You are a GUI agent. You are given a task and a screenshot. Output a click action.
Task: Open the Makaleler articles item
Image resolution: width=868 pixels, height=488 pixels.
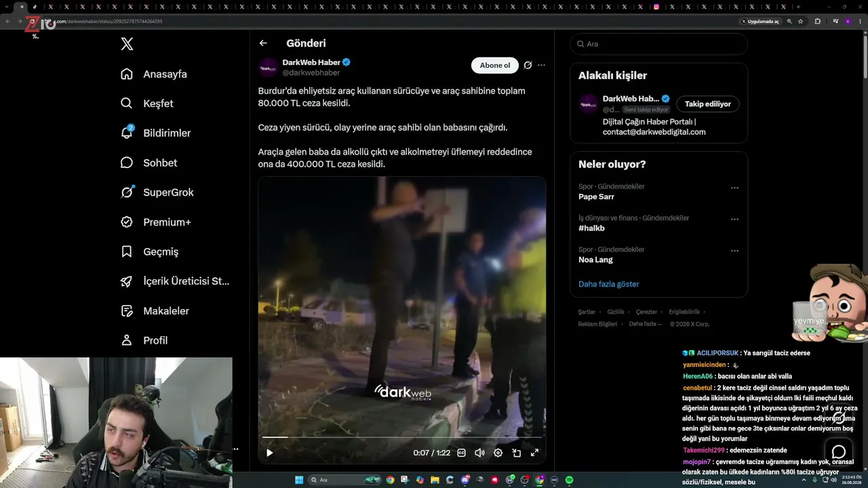point(154,311)
